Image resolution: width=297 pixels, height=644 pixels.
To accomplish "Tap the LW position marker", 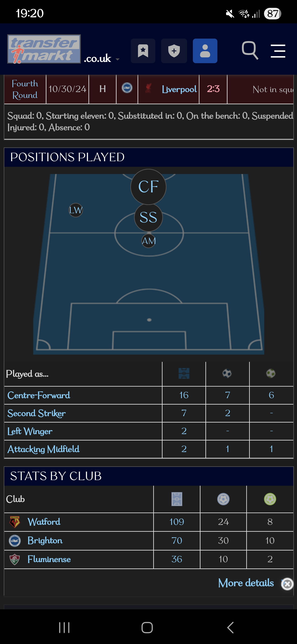I will click(x=76, y=210).
